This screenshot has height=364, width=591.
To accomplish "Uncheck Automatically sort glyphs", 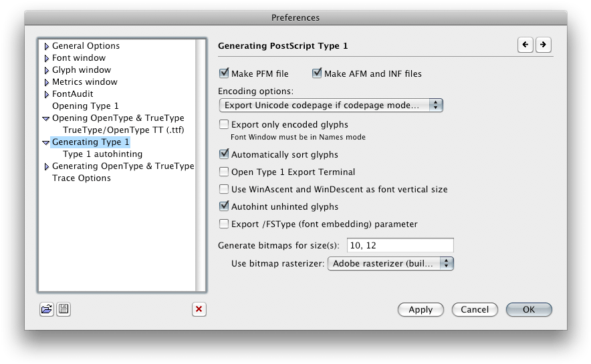I will coord(225,154).
